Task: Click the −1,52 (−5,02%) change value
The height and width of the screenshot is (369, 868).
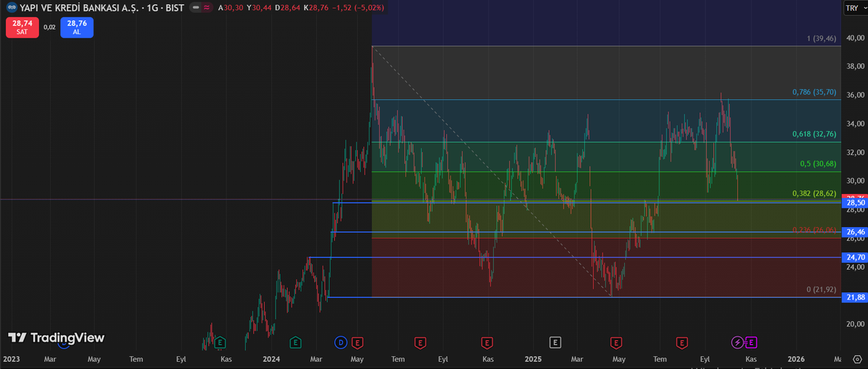Action: click(359, 8)
